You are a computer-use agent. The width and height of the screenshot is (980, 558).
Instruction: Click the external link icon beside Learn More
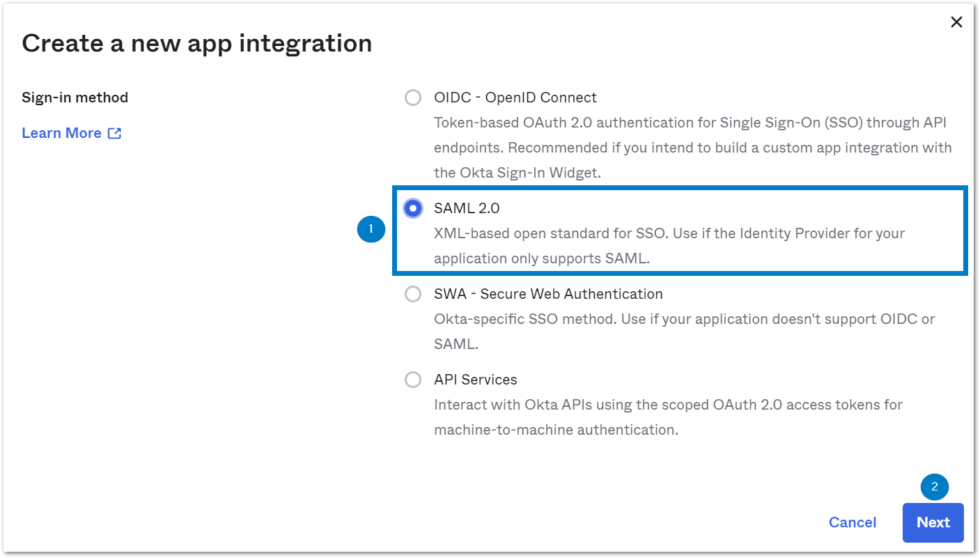tap(114, 132)
